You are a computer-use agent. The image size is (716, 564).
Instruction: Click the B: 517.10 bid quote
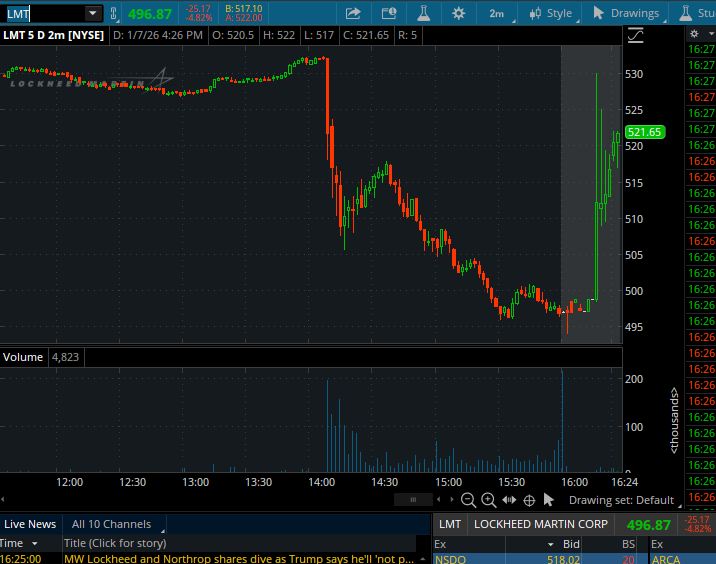(x=243, y=9)
